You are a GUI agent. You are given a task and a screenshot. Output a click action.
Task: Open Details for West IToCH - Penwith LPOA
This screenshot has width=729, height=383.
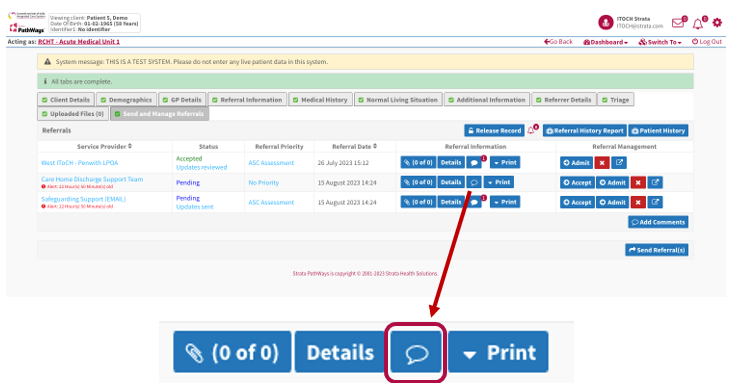pos(451,163)
